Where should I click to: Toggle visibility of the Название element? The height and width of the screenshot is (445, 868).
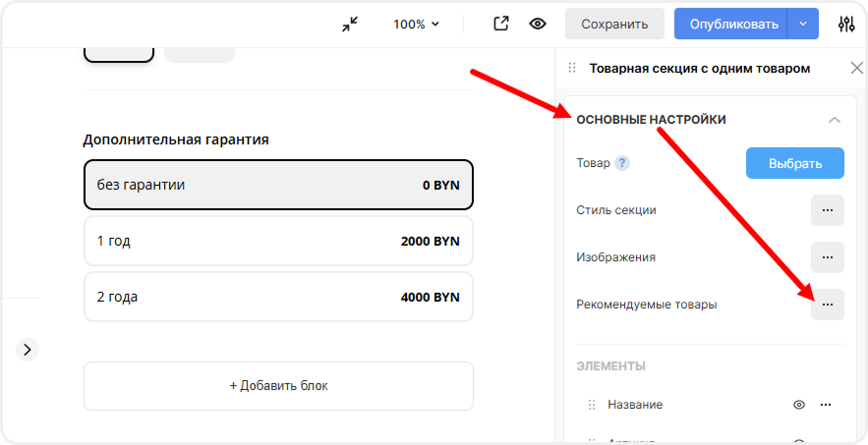click(799, 405)
